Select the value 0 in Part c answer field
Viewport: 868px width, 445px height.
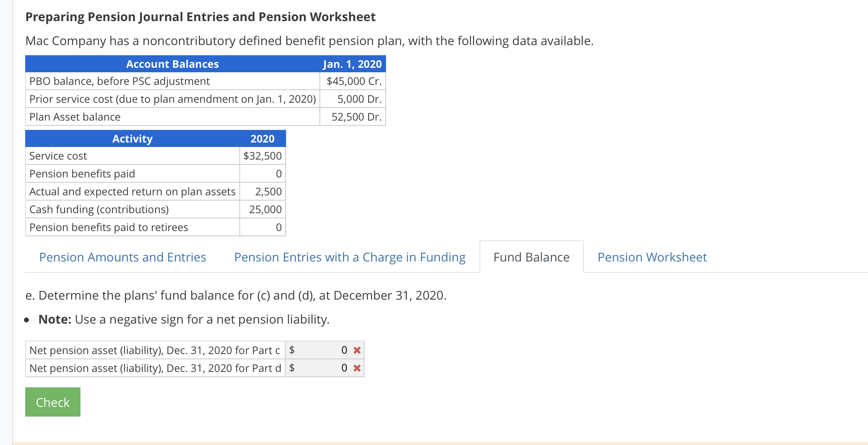pos(344,350)
